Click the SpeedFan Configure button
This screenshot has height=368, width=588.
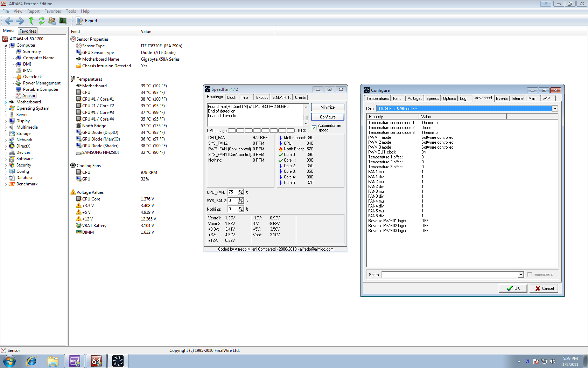click(328, 117)
